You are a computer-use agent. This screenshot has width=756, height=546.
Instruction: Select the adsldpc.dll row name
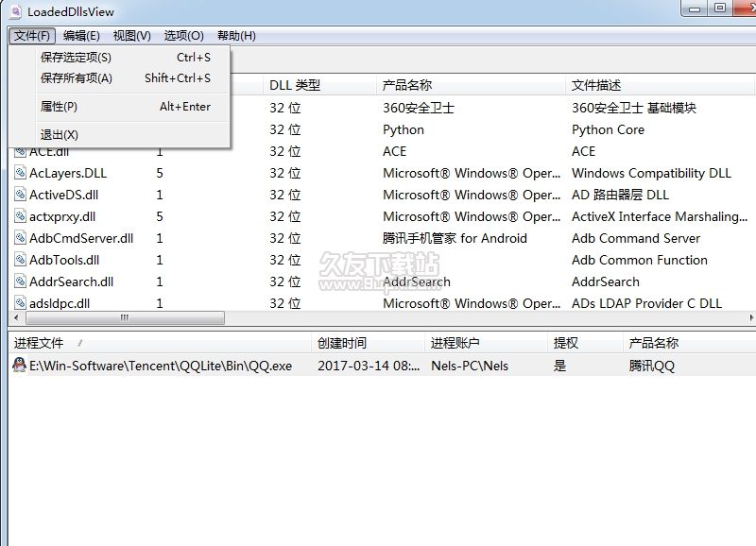click(60, 303)
